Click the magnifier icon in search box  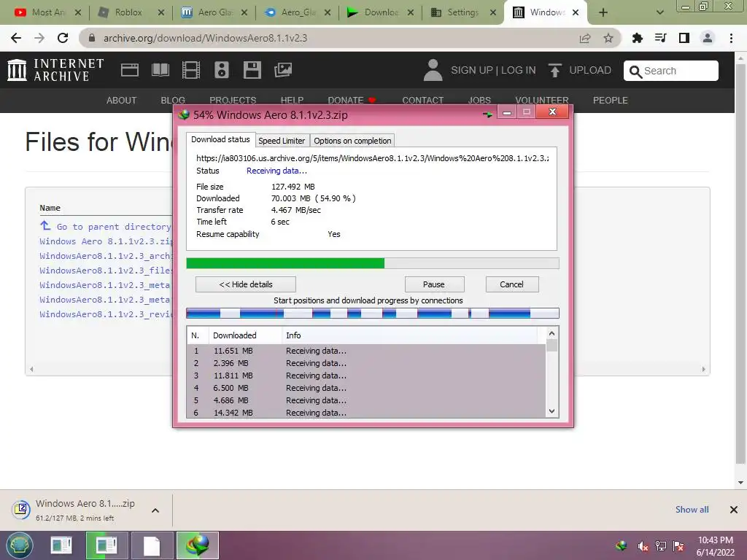(x=635, y=71)
